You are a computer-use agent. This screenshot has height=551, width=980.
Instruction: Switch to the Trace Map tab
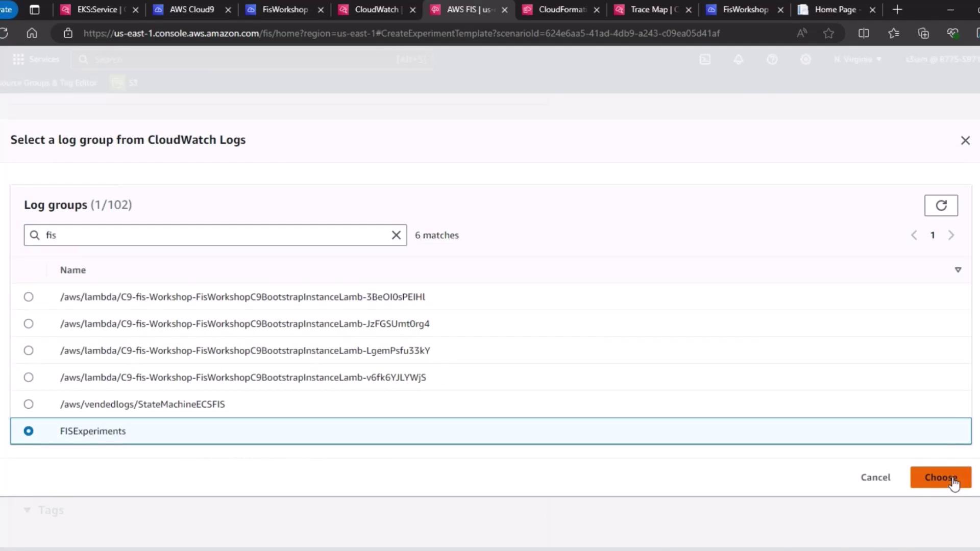tap(648, 10)
